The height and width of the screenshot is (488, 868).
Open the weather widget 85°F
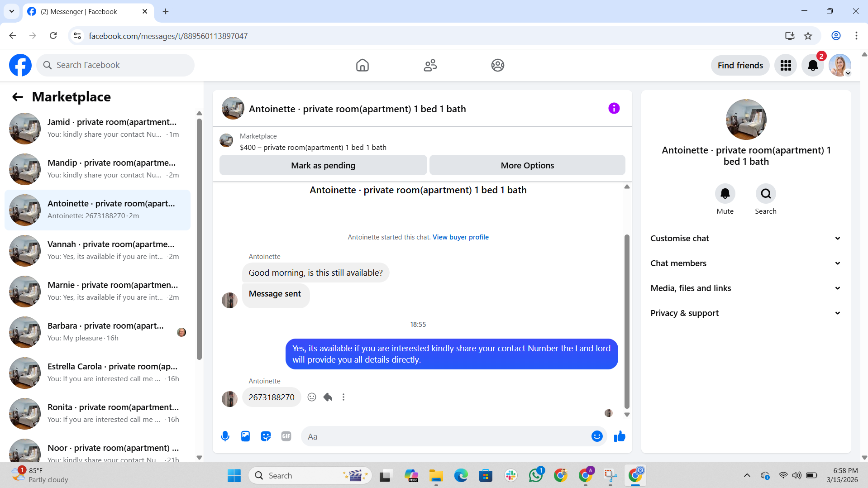(x=40, y=475)
